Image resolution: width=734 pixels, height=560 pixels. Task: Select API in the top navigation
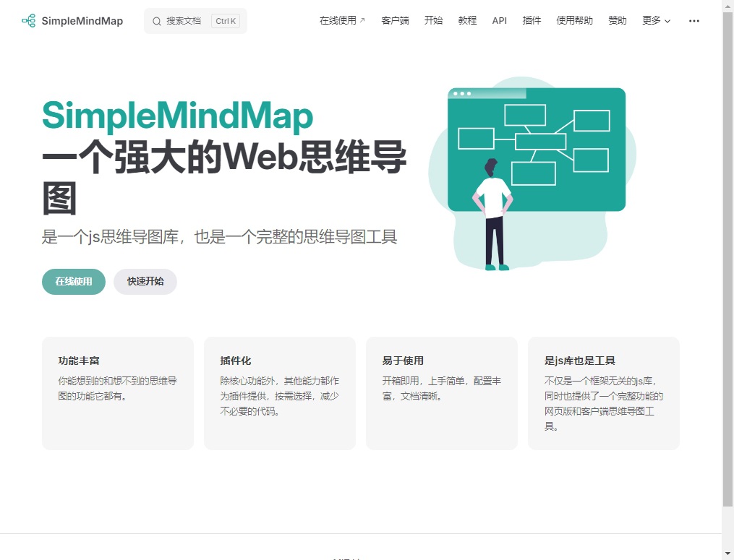500,21
